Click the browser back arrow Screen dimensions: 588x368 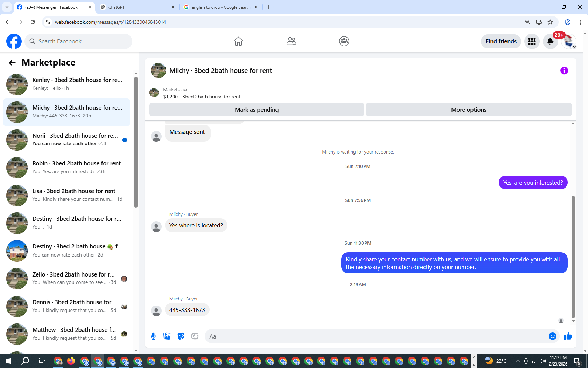8,22
